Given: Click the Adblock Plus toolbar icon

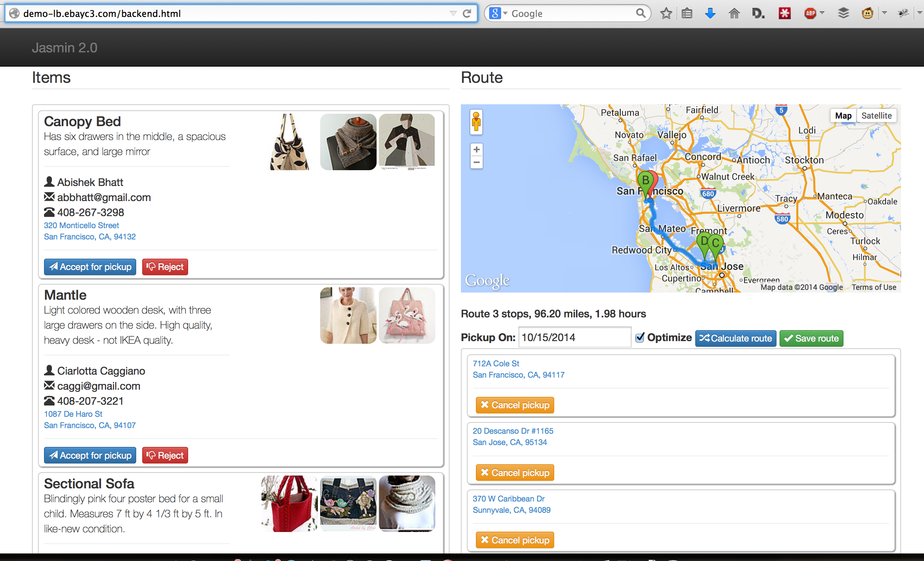Looking at the screenshot, I should coord(810,14).
